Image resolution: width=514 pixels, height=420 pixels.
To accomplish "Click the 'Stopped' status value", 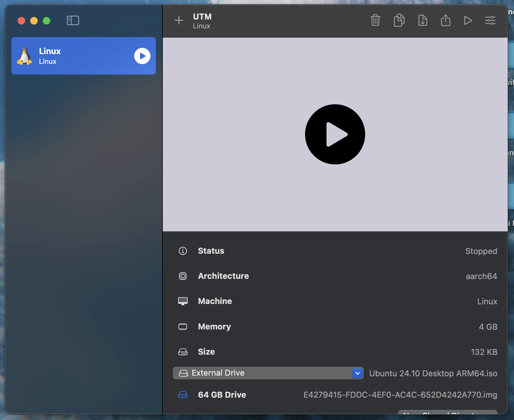I will [481, 251].
